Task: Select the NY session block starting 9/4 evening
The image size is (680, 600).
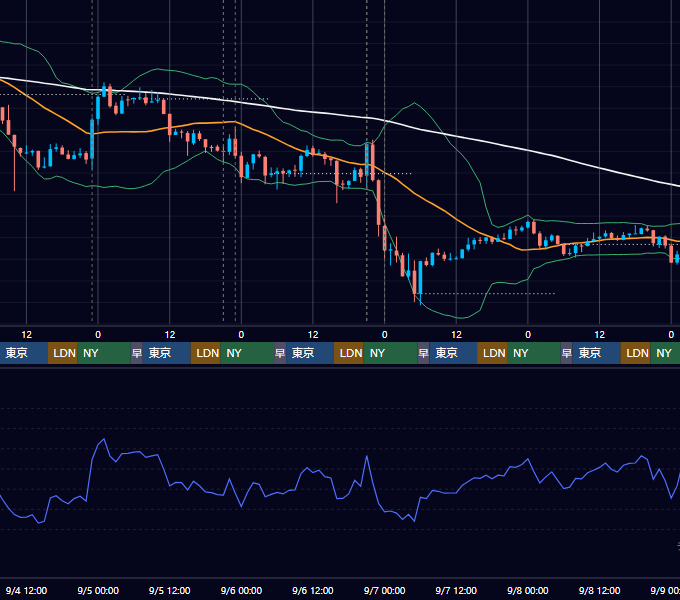Action: 104,353
